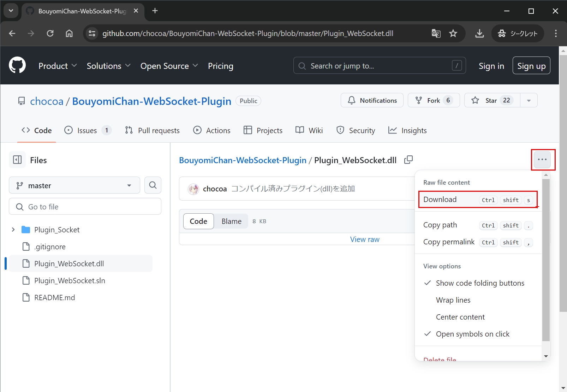Click the incognito profile button

(x=518, y=34)
